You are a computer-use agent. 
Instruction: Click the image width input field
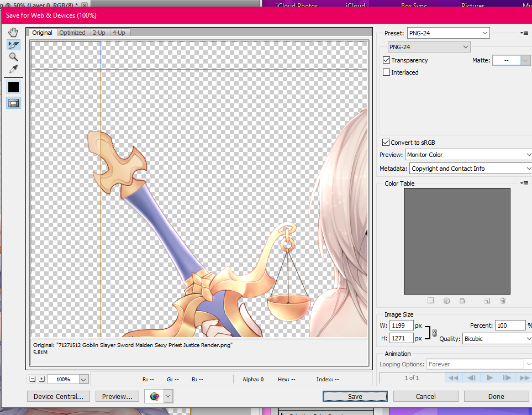[x=401, y=326]
